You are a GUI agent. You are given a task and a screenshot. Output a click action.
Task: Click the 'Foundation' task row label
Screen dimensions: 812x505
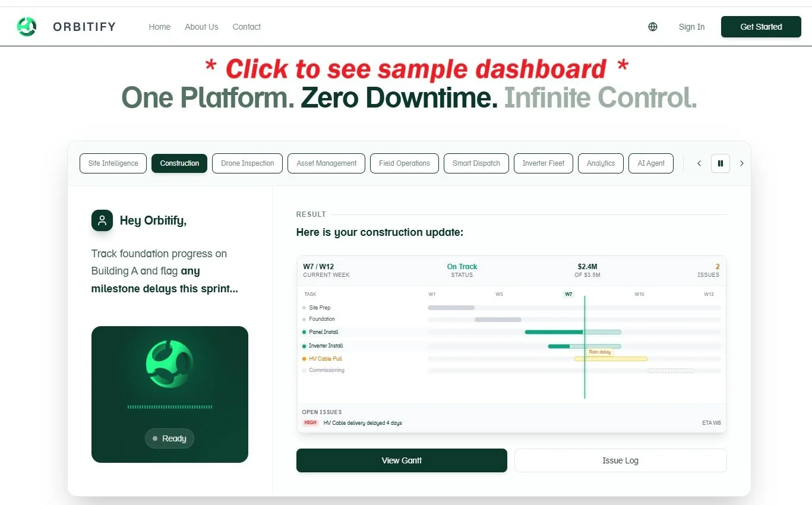(322, 319)
